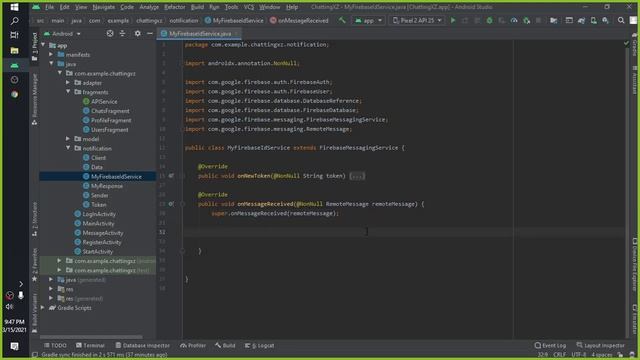Select MyFirebaseIdService.java editor tab
The height and width of the screenshot is (360, 640).
coord(199,33)
